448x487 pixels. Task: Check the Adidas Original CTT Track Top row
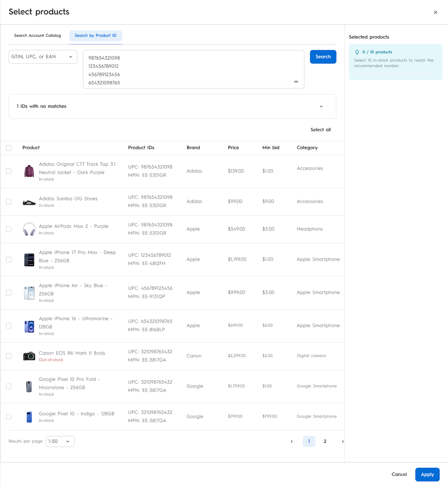[9, 171]
